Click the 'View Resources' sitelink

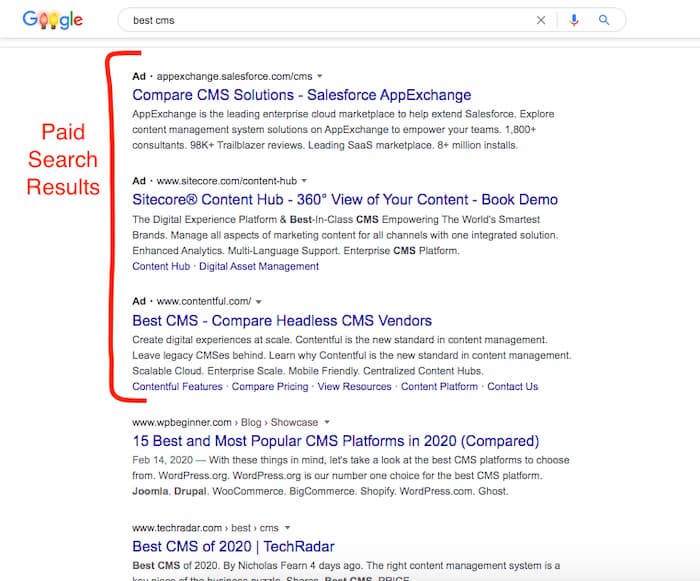(x=354, y=387)
